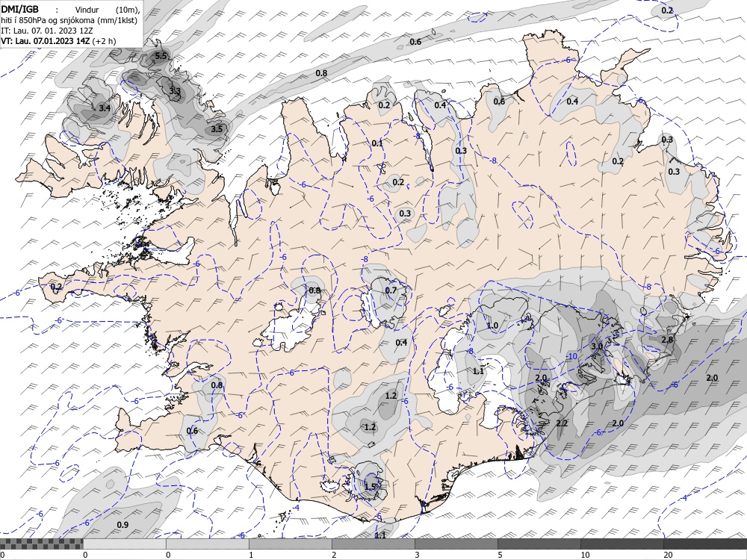Click the 3.5 snowfall value
The image size is (747, 560).
pos(217,129)
